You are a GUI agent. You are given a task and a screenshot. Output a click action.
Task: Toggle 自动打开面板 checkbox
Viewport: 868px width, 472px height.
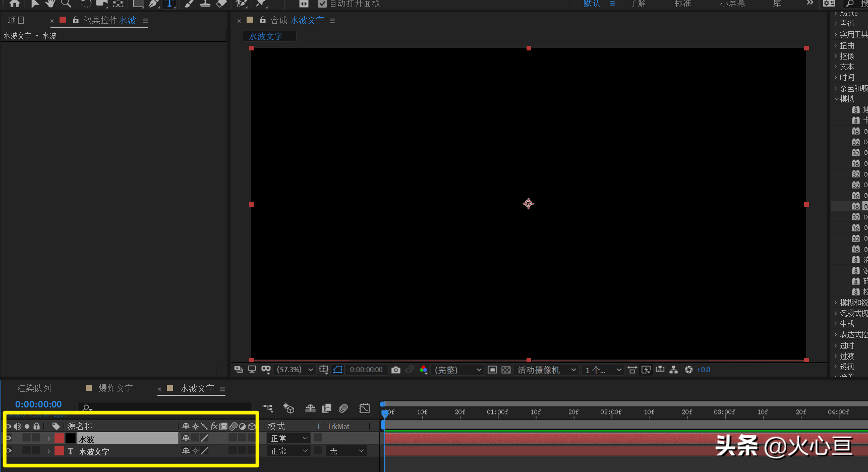(323, 4)
